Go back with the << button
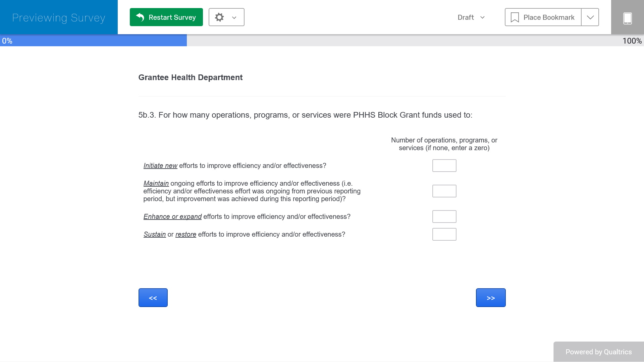The height and width of the screenshot is (362, 644). pyautogui.click(x=153, y=298)
